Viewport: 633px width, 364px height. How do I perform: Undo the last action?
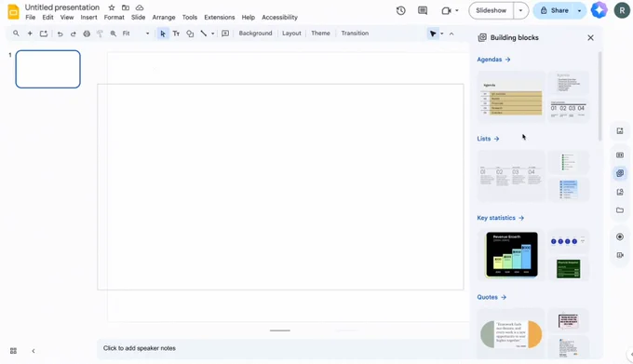[x=60, y=34]
